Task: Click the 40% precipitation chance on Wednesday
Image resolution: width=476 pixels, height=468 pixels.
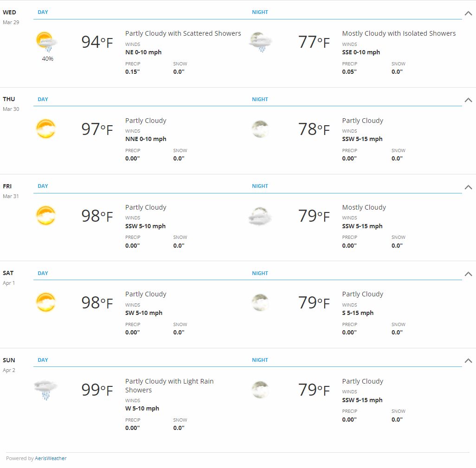Action: pos(47,58)
